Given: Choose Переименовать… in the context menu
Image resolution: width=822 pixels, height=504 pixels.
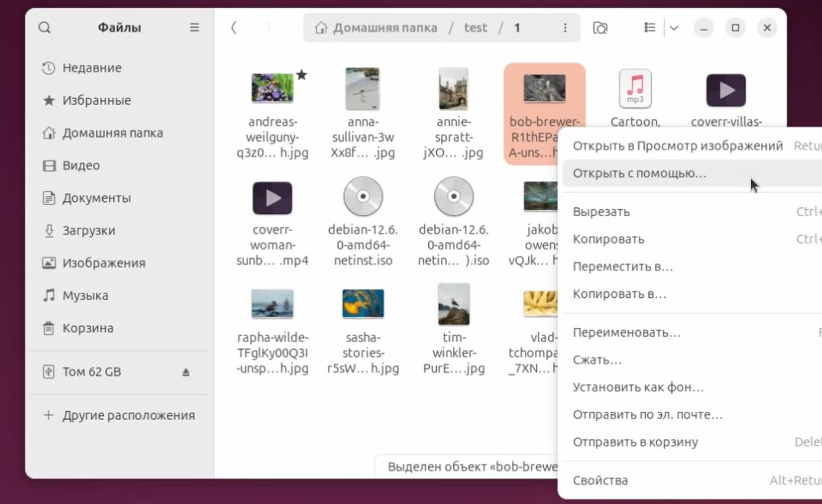Looking at the screenshot, I should point(692,333).
